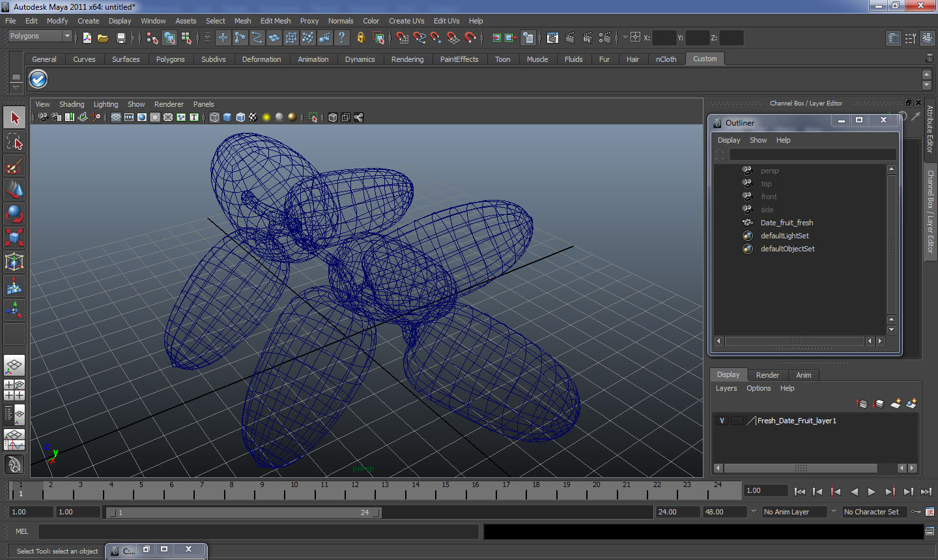Open the Create UVs menu

click(x=406, y=21)
